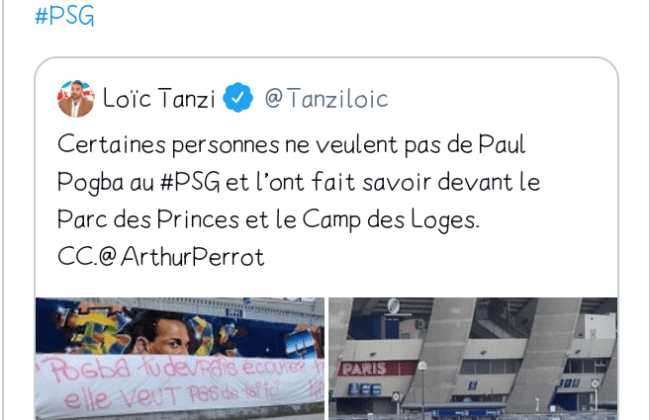This screenshot has height=420, width=650.
Task: Click the 'Certaines personnes' tweet line
Action: click(x=291, y=145)
